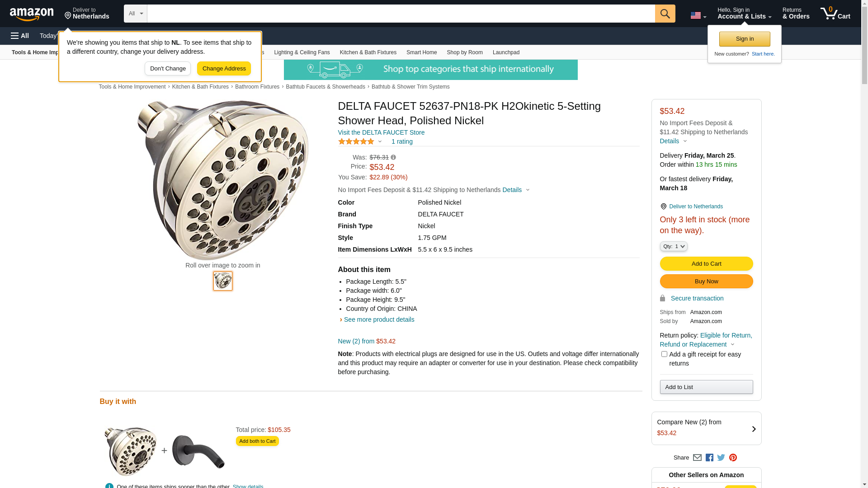Viewport: 868px width, 488px height.
Task: Open the shopping cart icon
Action: click(835, 14)
